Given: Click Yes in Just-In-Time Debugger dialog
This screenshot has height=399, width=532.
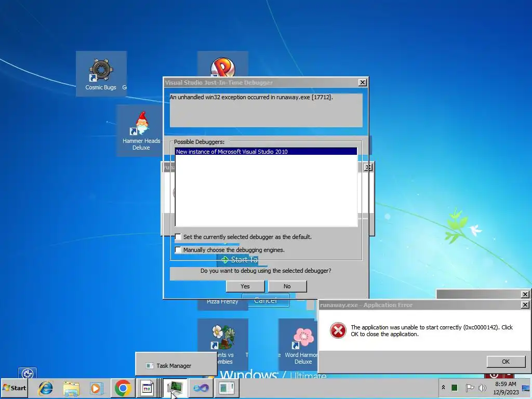Looking at the screenshot, I should click(245, 286).
